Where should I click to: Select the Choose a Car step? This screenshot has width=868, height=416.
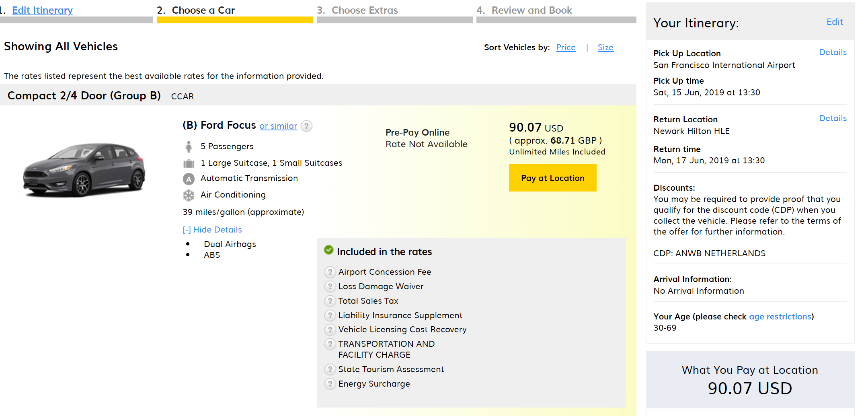[203, 10]
